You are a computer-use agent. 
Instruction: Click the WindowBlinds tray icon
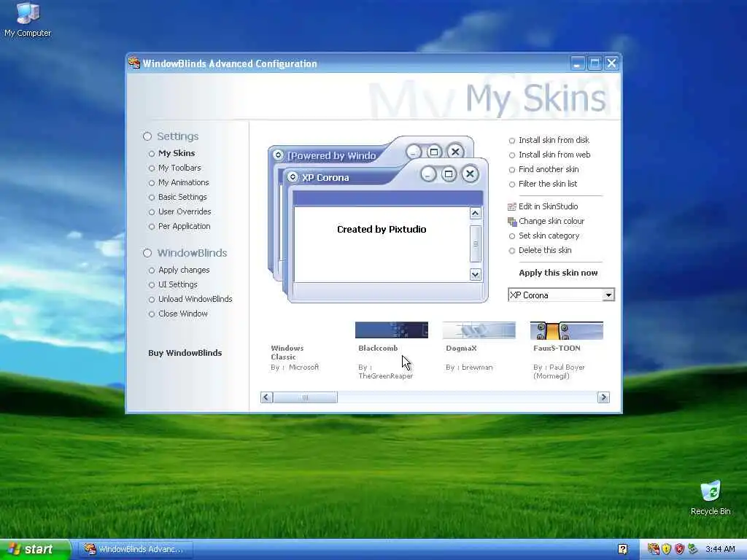653,549
